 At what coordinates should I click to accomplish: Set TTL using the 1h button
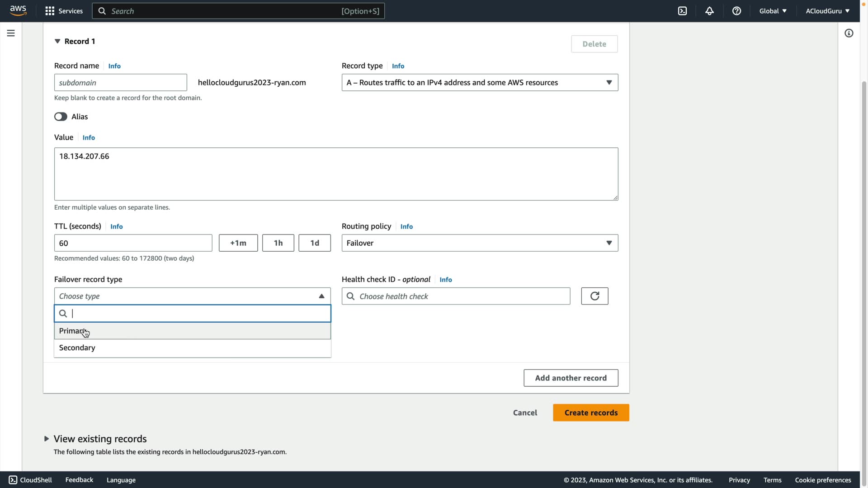[278, 243]
